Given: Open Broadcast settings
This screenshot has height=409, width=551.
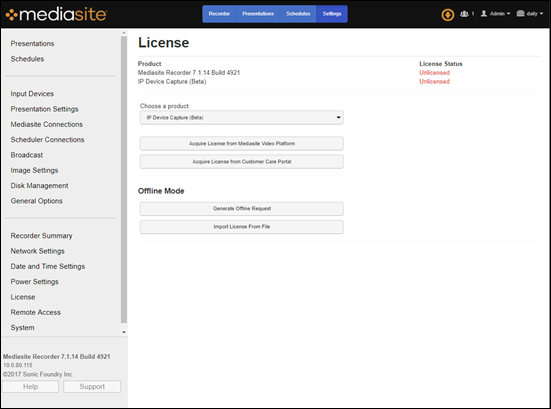Looking at the screenshot, I should [27, 155].
